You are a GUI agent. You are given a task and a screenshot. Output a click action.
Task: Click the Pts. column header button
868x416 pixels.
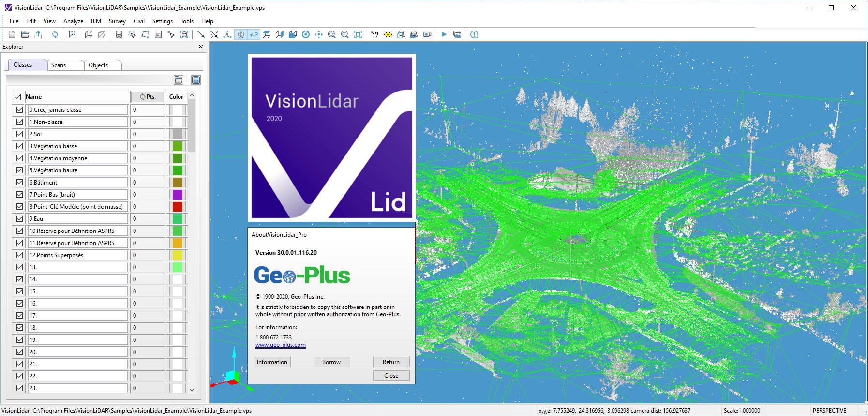(148, 97)
